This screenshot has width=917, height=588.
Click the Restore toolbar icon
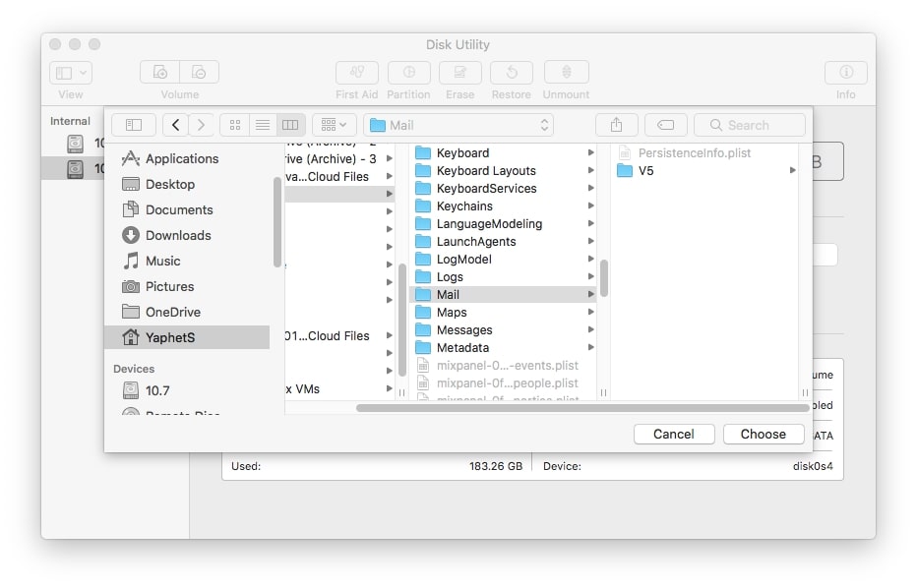tap(511, 73)
